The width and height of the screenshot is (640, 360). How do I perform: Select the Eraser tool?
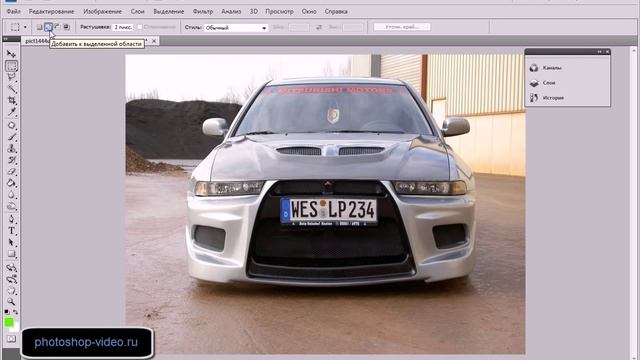tap(11, 171)
